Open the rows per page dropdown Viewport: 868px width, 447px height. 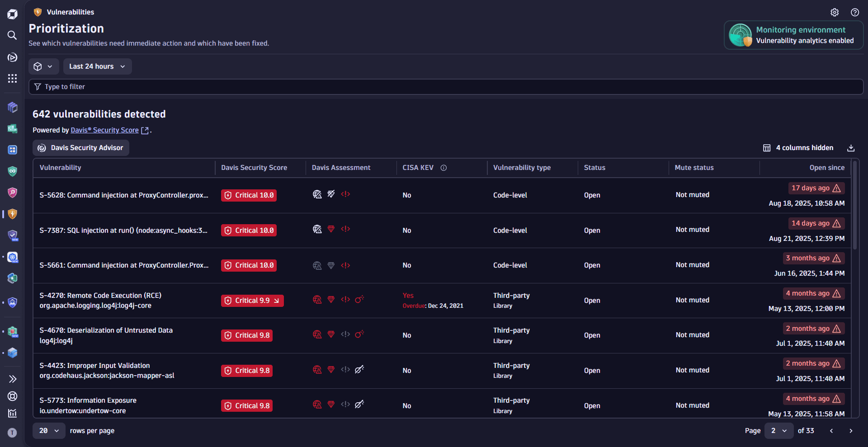tap(49, 431)
